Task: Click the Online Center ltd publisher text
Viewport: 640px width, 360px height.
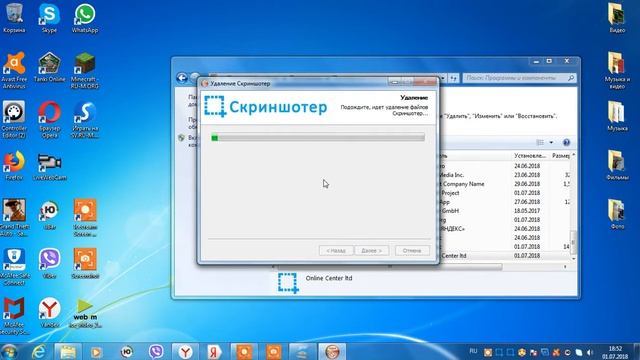Action: click(329, 278)
